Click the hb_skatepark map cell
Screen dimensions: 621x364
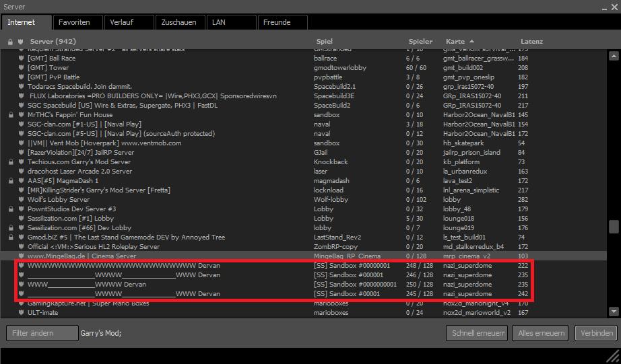click(463, 143)
